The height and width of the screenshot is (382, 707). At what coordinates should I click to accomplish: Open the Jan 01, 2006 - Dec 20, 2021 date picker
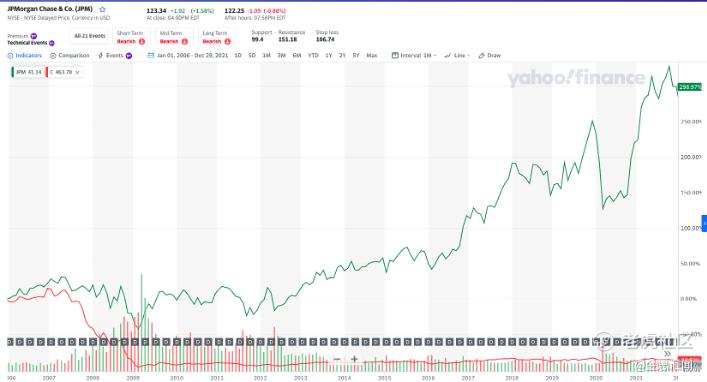click(x=188, y=55)
